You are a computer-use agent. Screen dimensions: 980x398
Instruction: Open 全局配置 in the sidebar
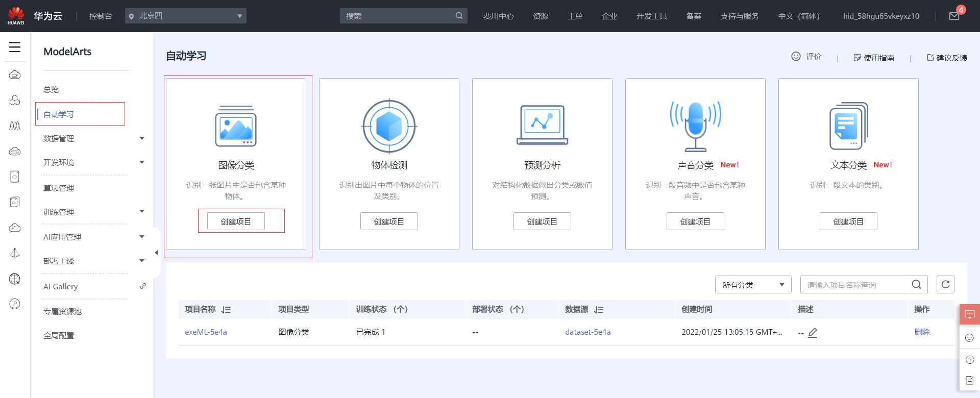[59, 336]
